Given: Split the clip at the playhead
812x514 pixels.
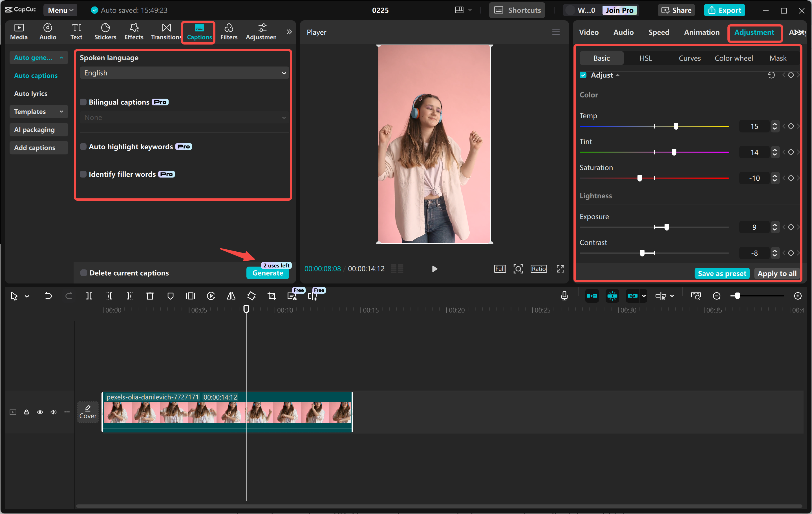Looking at the screenshot, I should pos(89,296).
